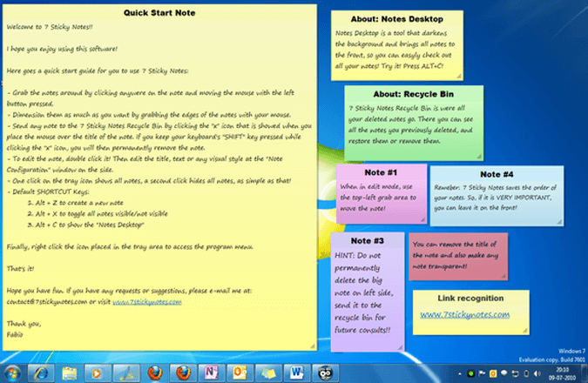Open Windows Media Player from taskbar
This screenshot has width=588, height=383.
tap(98, 372)
